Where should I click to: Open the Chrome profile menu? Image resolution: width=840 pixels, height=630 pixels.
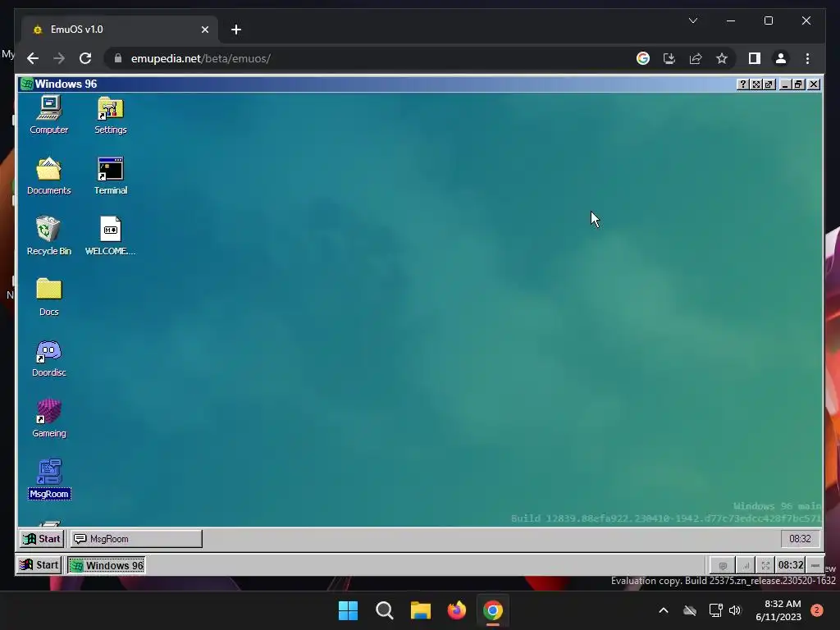click(781, 58)
